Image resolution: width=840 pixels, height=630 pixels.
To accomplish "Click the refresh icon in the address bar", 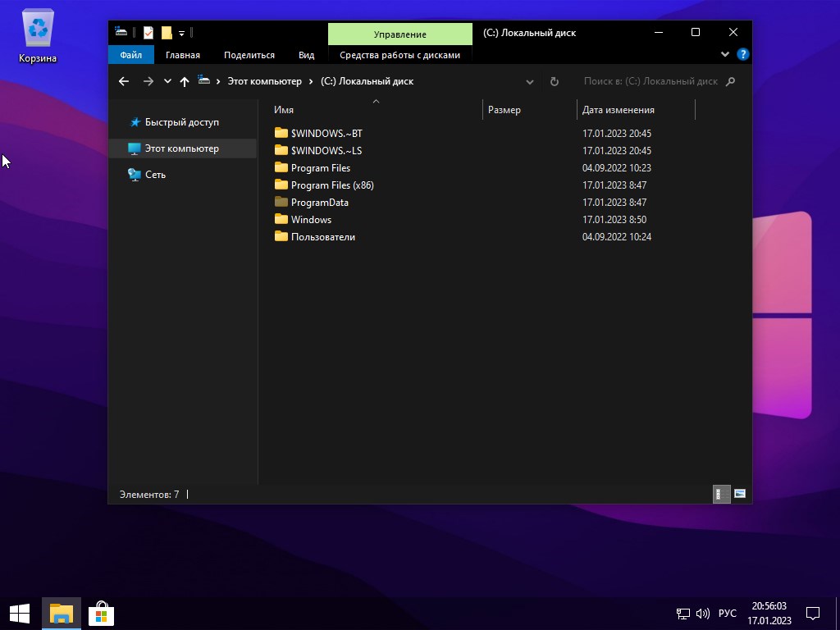I will point(555,81).
